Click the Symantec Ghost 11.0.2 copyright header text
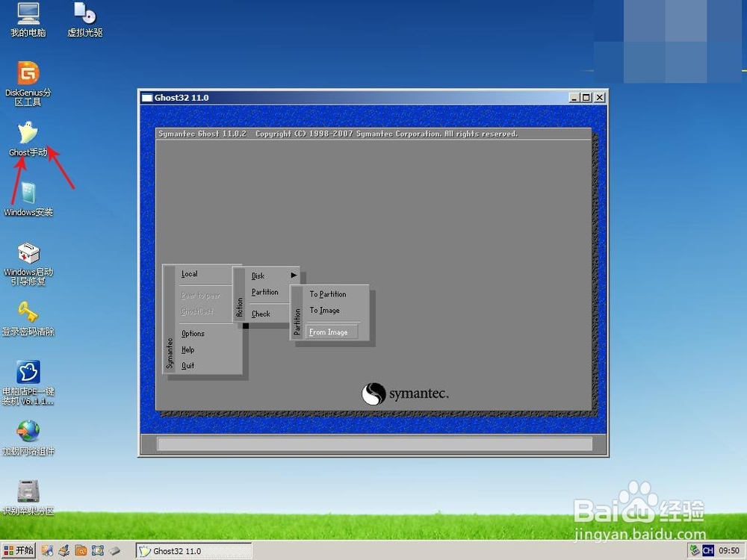This screenshot has height=560, width=747. pyautogui.click(x=338, y=134)
